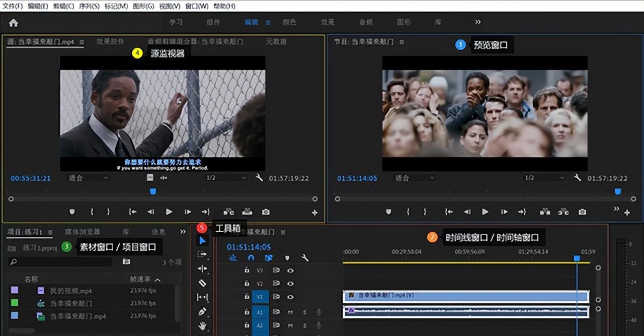This screenshot has height=336, width=644.
Task: Switch to 效果控件 tab
Action: [x=110, y=42]
